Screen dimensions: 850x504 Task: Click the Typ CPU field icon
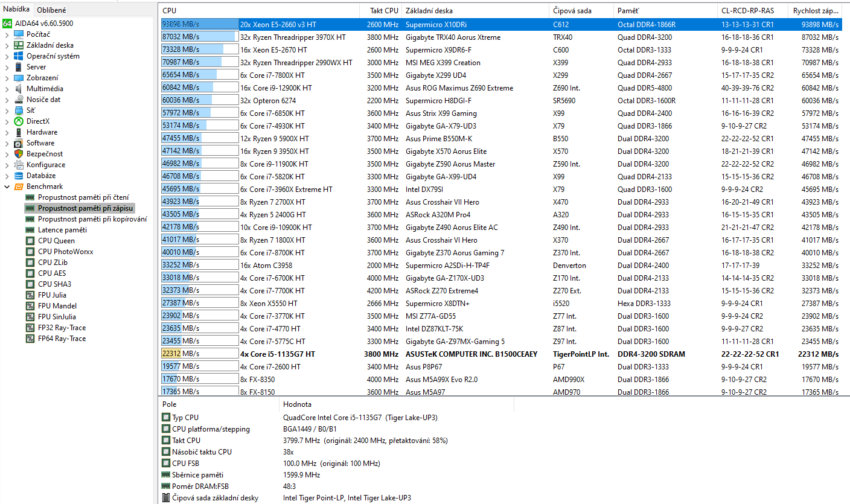(x=166, y=417)
